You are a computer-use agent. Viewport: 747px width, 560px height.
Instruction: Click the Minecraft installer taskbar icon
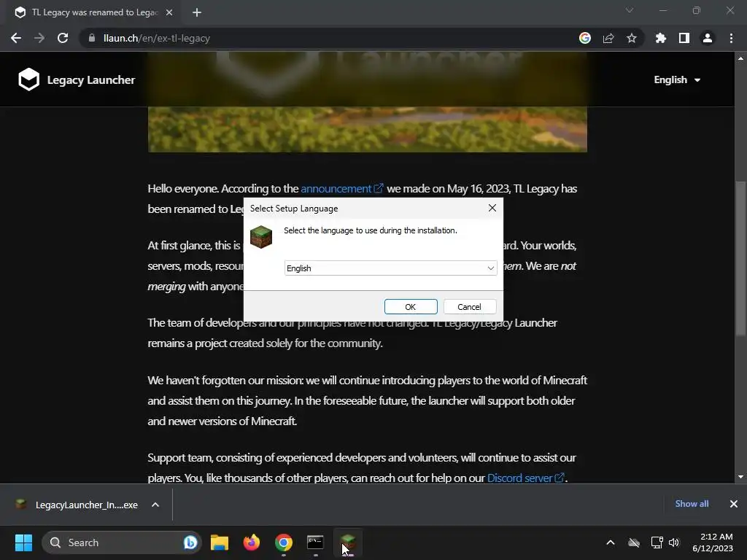(348, 542)
